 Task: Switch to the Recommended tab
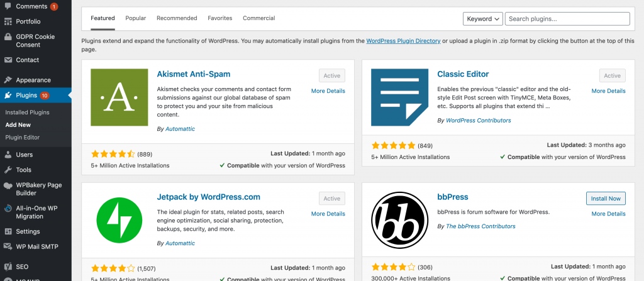tap(177, 18)
